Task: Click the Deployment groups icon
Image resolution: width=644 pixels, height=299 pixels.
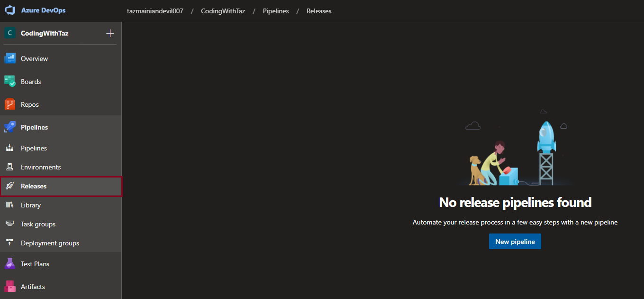Action: pos(9,243)
